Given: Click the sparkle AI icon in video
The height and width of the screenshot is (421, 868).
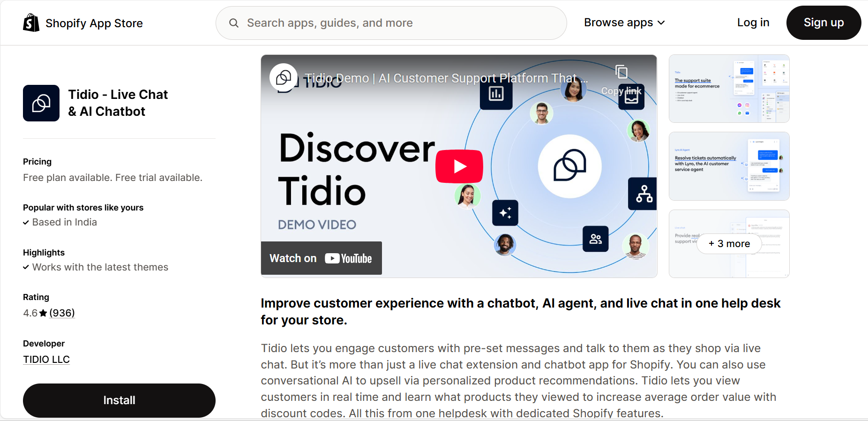Looking at the screenshot, I should pyautogui.click(x=505, y=213).
